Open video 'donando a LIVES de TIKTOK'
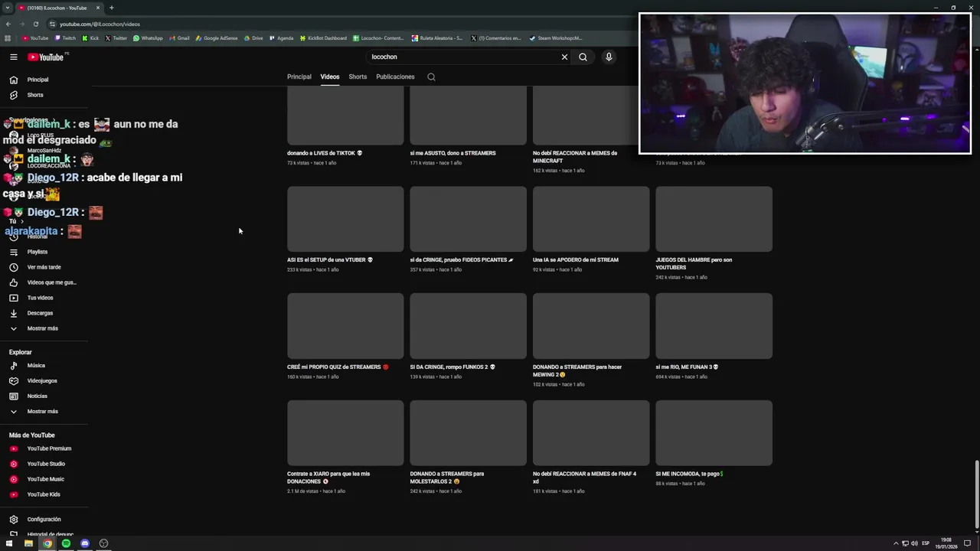Screen dimensions: 980x551 click(325, 153)
